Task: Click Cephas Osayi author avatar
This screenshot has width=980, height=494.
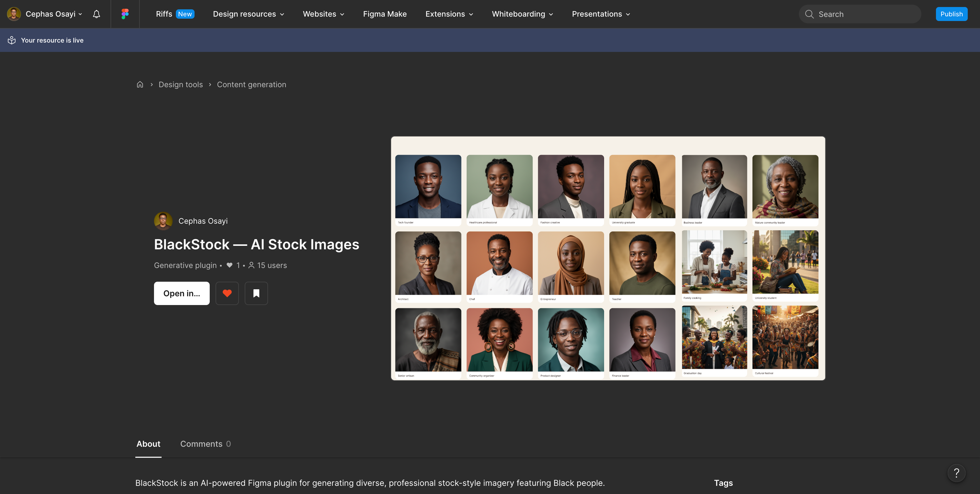Action: click(163, 221)
